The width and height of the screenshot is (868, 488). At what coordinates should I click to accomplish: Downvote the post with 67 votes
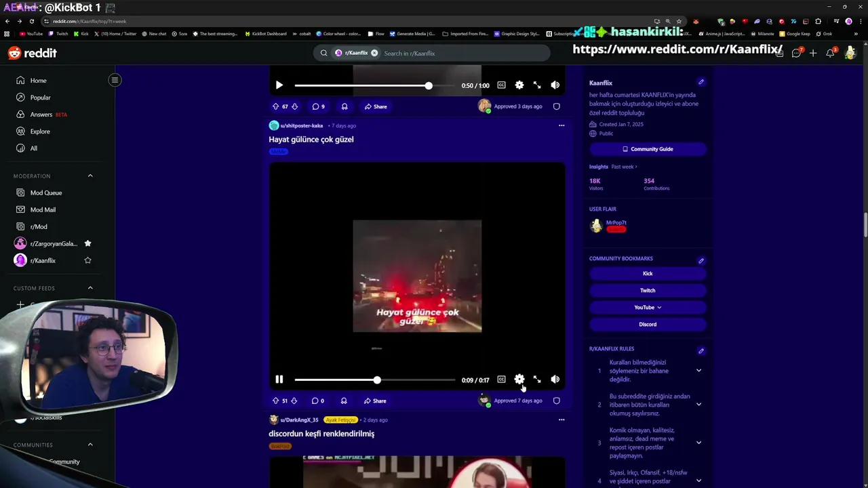tap(294, 106)
